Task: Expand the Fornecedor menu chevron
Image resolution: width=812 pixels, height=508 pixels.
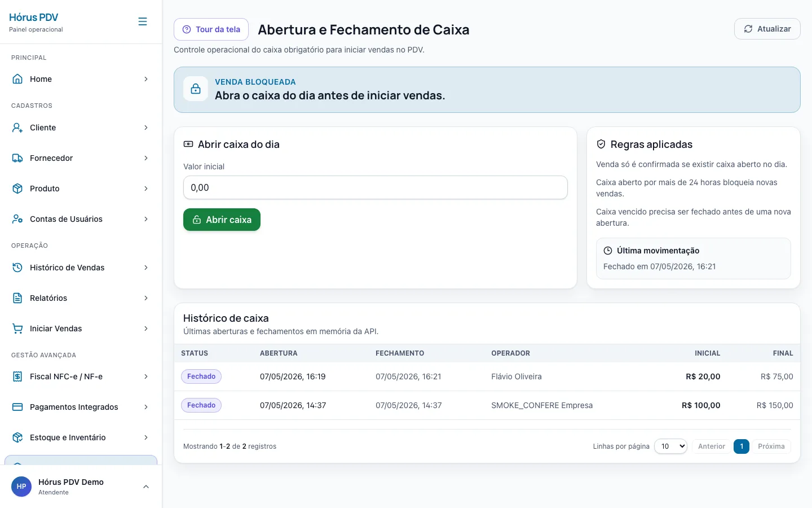Action: click(146, 158)
